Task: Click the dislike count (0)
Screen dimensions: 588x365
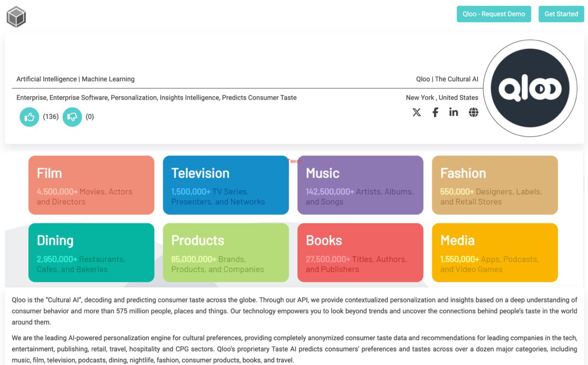Action: (x=90, y=117)
